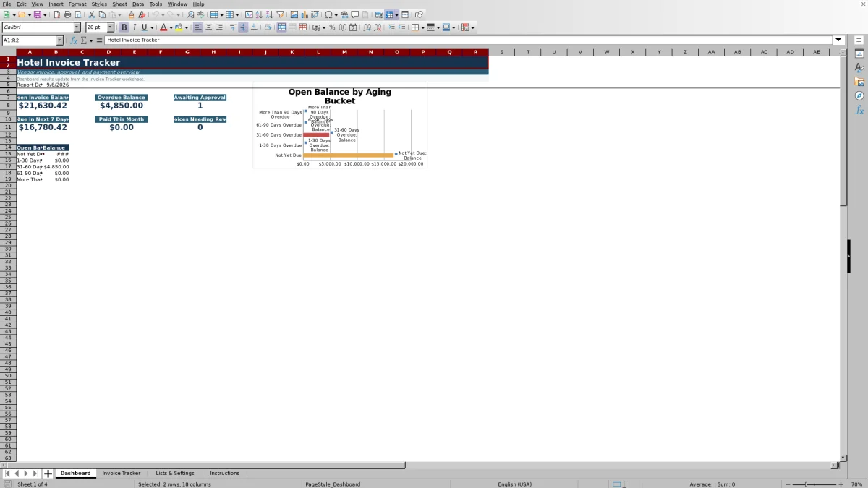Toggle Align Right alignment

tap(219, 27)
